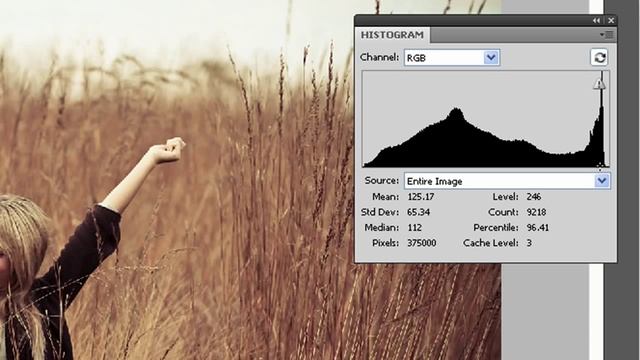Click the Median value 112

click(x=414, y=228)
